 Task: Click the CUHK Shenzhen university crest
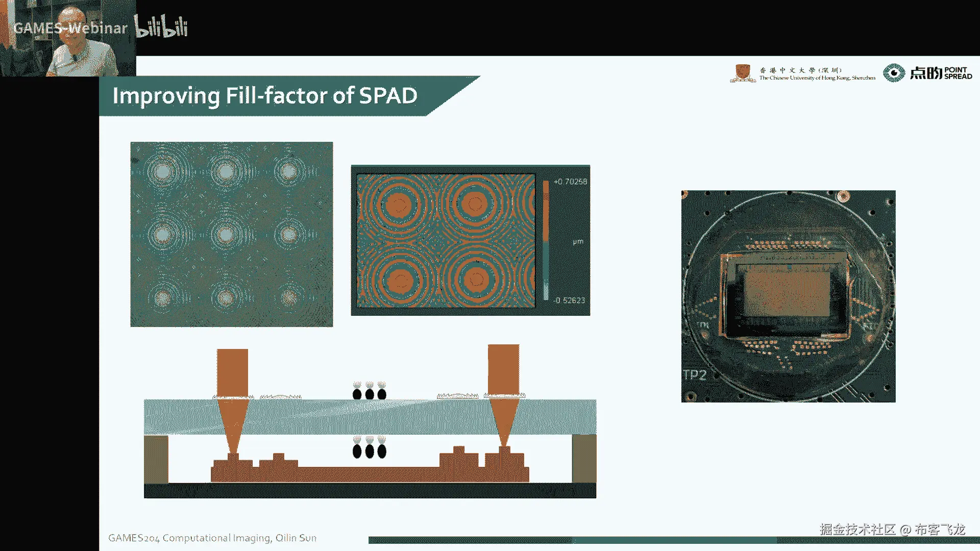[743, 72]
